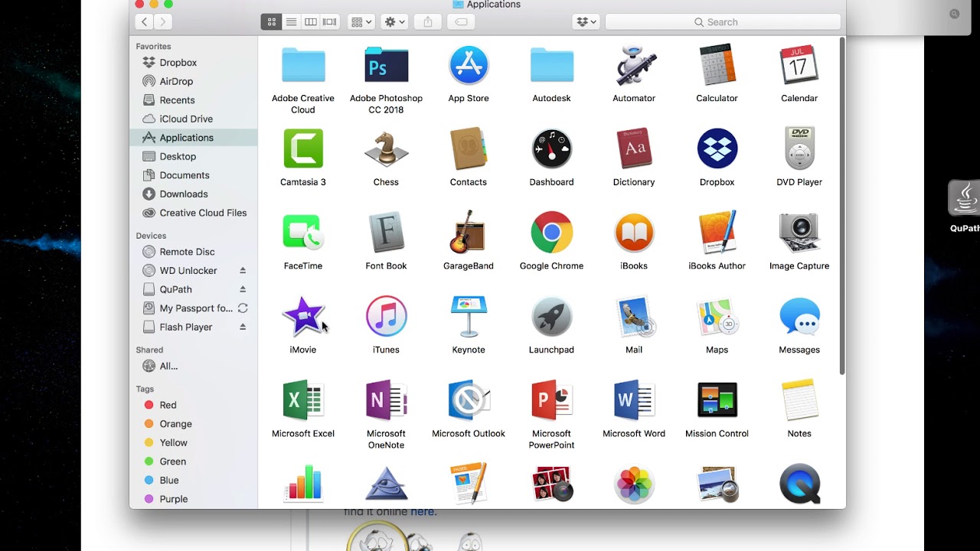The image size is (980, 551).
Task: Open the iBooks Author icon
Action: coord(717,233)
